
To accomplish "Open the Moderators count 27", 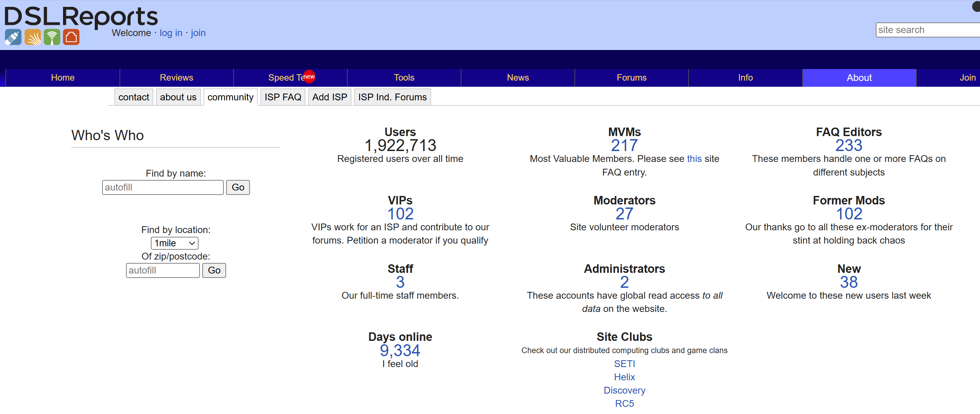I will point(624,214).
